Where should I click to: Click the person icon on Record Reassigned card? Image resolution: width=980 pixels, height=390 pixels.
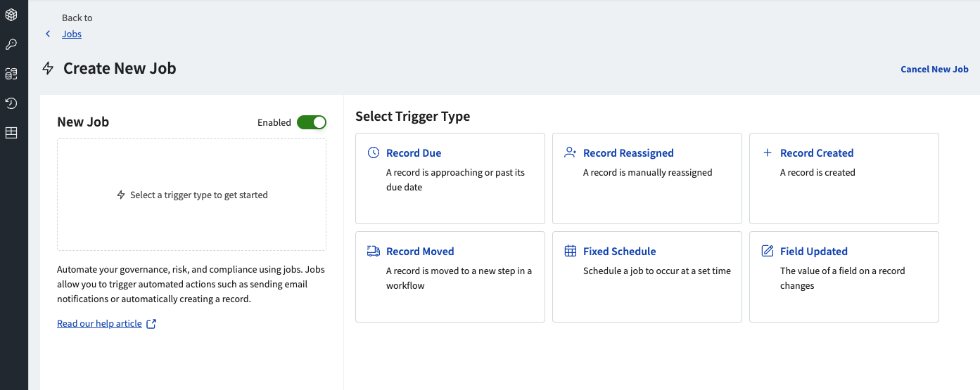click(x=571, y=153)
